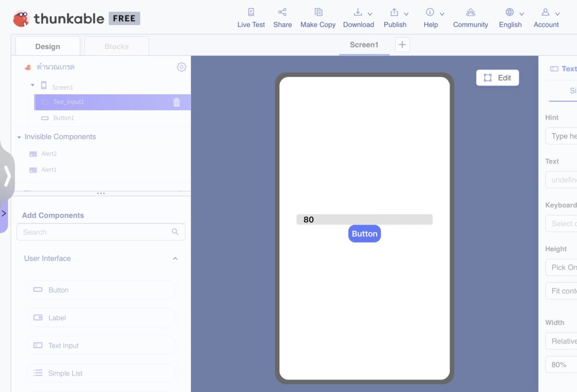577x392 pixels.
Task: Open Live Test
Action: pos(251,17)
